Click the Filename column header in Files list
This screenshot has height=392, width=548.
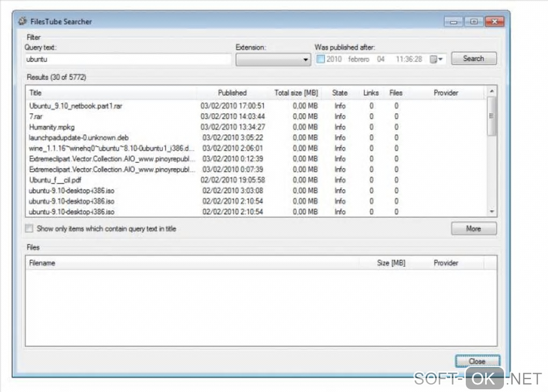(x=192, y=263)
